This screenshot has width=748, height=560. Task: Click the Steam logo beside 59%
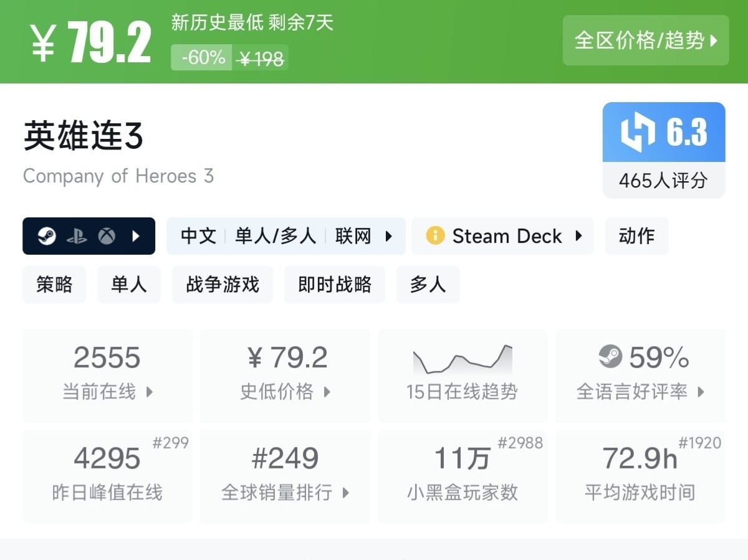coord(610,357)
